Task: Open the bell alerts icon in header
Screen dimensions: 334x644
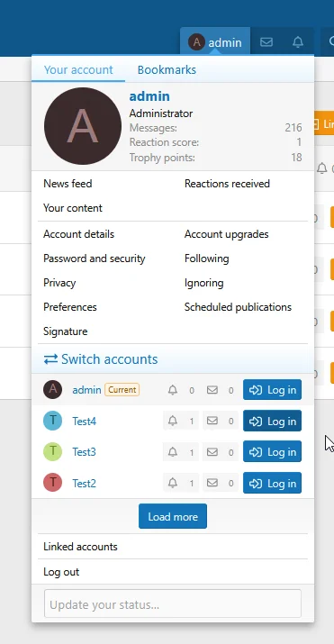Action: 298,42
